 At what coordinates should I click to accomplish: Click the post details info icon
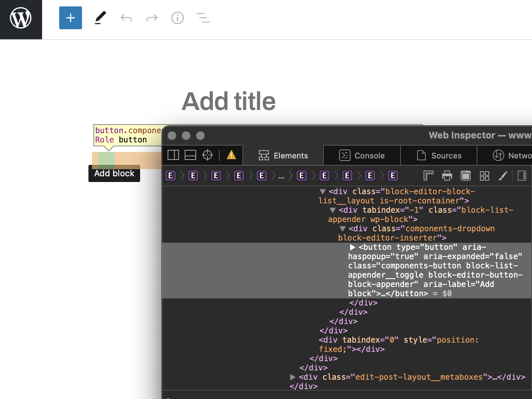(x=177, y=18)
